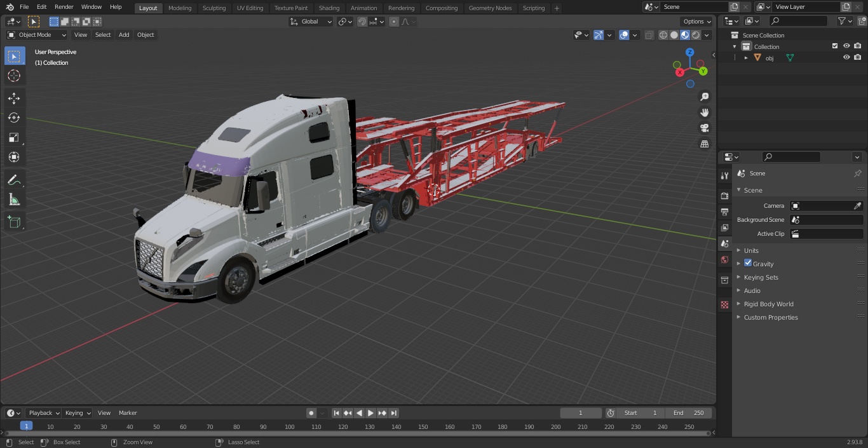This screenshot has height=448, width=868.
Task: Toggle viewport overlays display
Action: point(624,35)
